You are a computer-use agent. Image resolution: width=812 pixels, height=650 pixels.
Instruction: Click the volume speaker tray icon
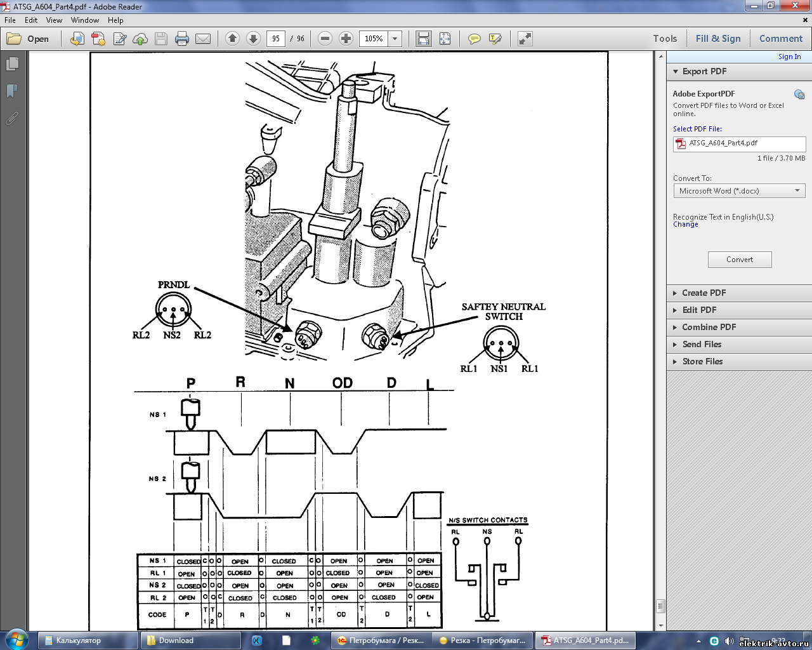[729, 641]
